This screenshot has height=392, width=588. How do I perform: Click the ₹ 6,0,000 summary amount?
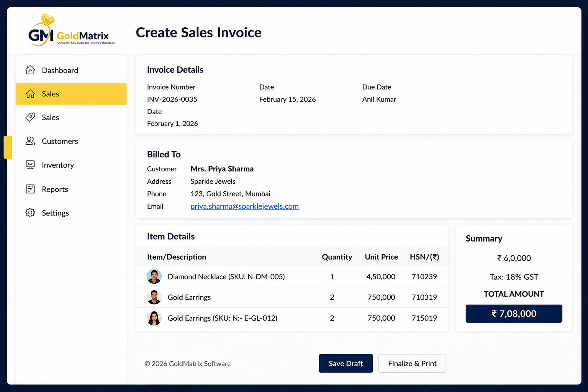click(x=514, y=258)
